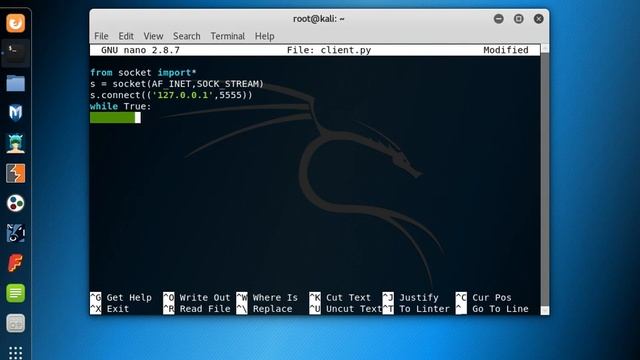Click '^W Where Is' shortcut

coord(267,298)
